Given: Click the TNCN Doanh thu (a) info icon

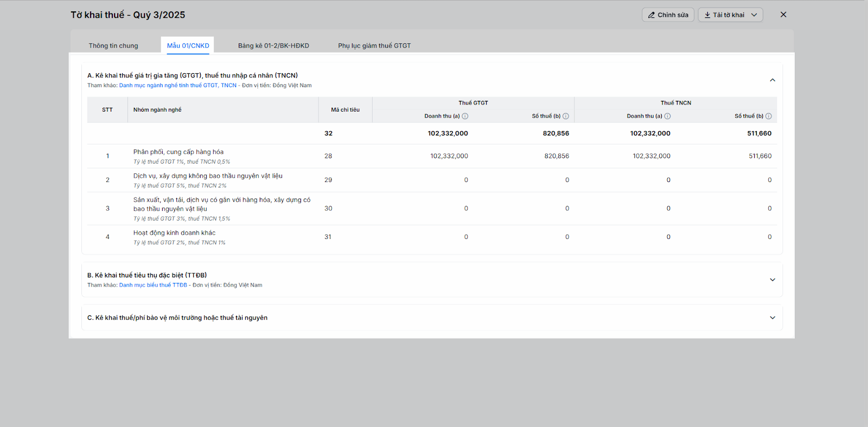Looking at the screenshot, I should [x=667, y=116].
